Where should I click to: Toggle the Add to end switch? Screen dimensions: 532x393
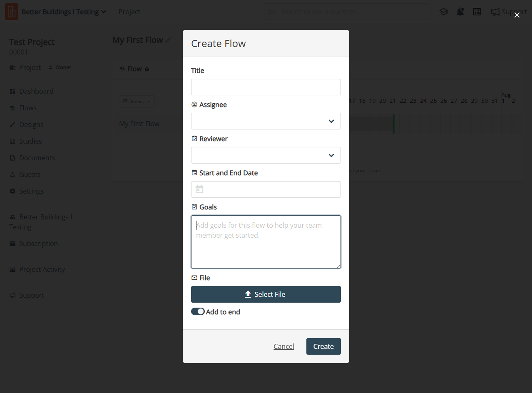[198, 311]
